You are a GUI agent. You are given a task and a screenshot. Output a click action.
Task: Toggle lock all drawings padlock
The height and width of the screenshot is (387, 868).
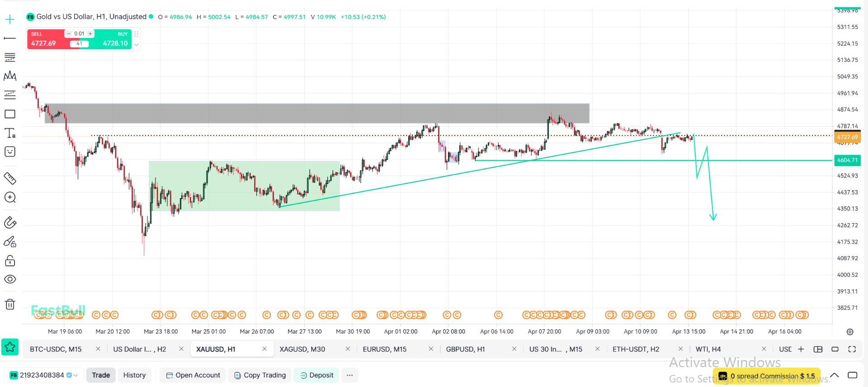[9, 261]
